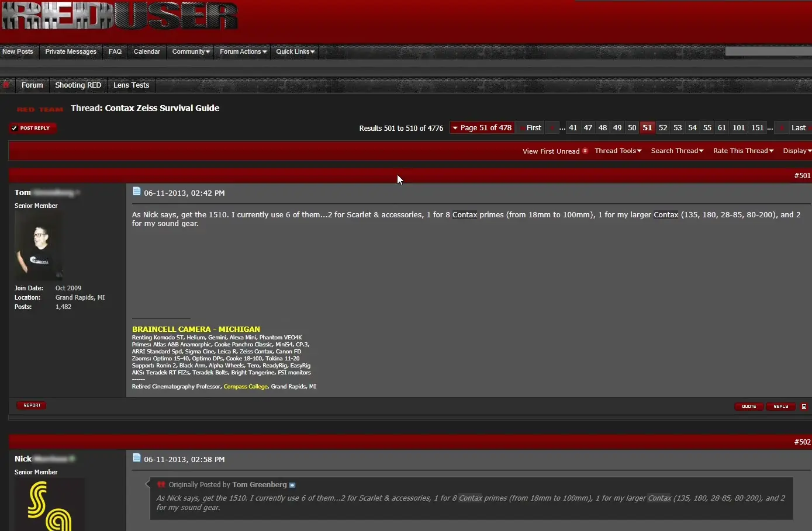
Task: Open the Page 51 of 478 jump dropdown
Action: point(482,128)
